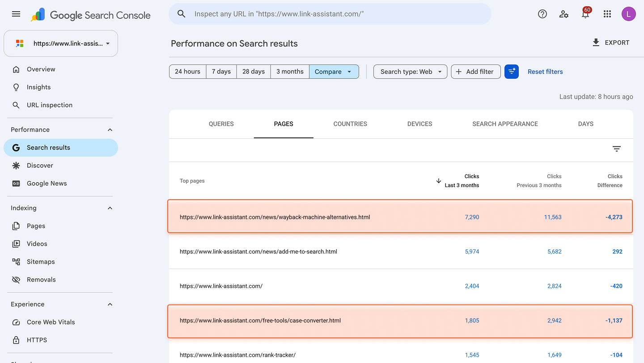Switch to the COUNTRIES tab
This screenshot has width=644, height=363.
coord(350,124)
